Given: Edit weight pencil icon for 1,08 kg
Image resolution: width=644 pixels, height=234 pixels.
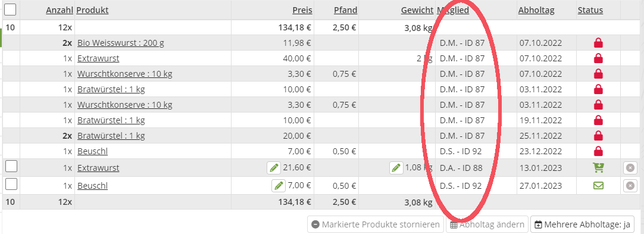Looking at the screenshot, I should pyautogui.click(x=396, y=168).
